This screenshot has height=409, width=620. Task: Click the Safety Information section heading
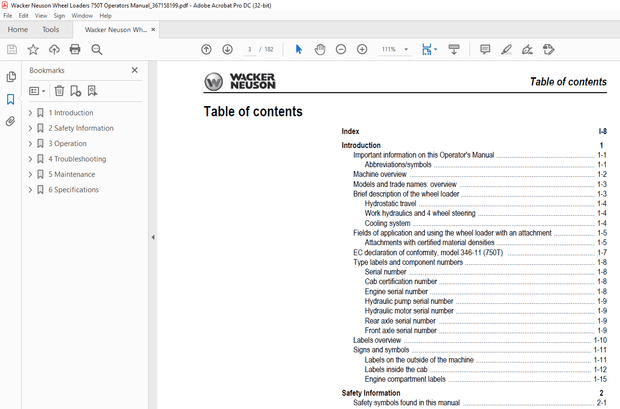[371, 393]
